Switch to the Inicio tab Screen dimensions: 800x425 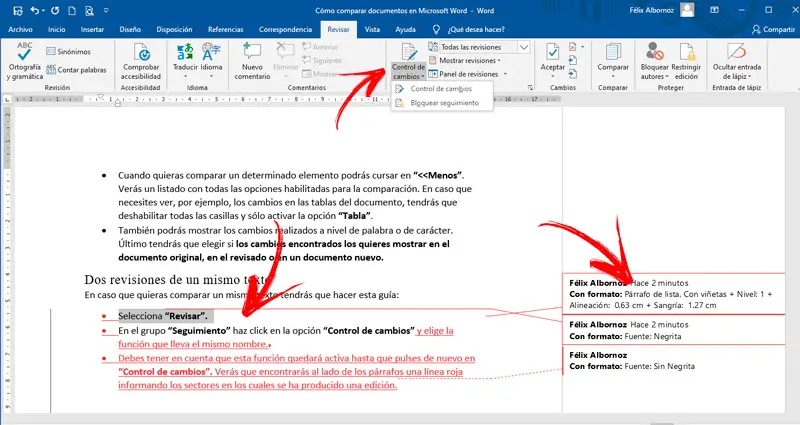tap(57, 30)
